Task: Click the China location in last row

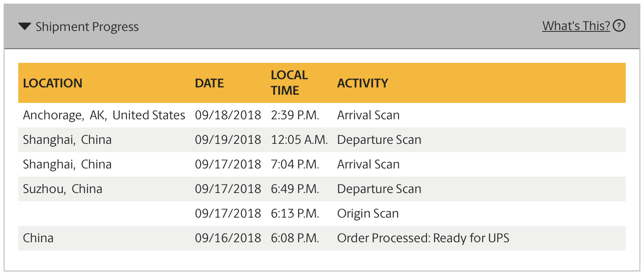Action: tap(38, 238)
